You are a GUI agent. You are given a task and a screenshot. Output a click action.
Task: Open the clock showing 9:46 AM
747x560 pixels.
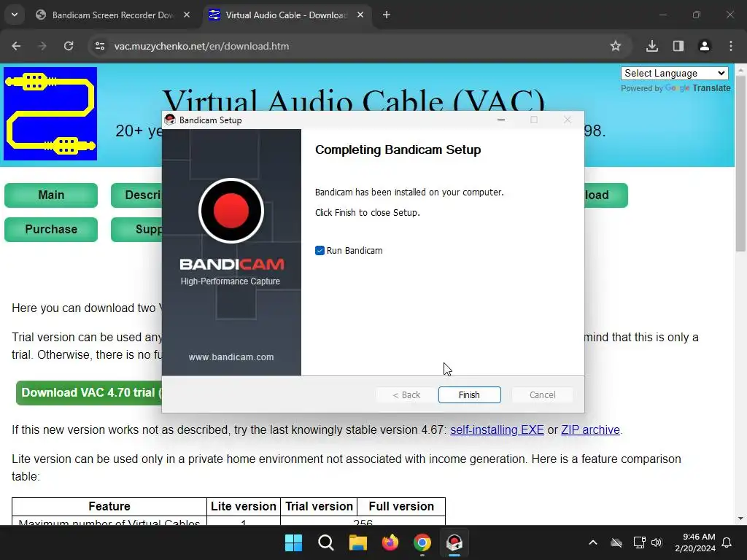[x=695, y=542]
